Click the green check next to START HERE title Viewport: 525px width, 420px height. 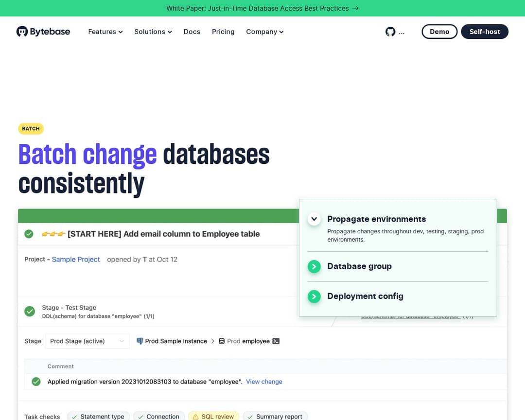29,234
